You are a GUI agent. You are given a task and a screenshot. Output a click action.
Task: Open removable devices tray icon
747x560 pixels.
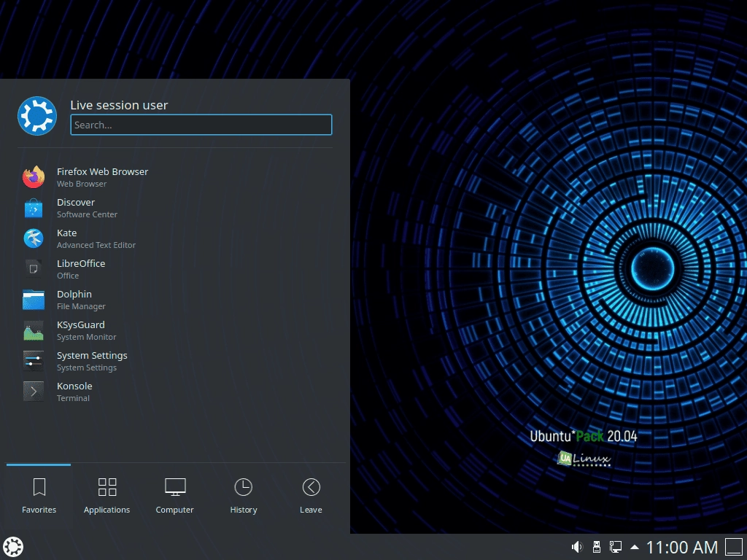click(x=596, y=547)
